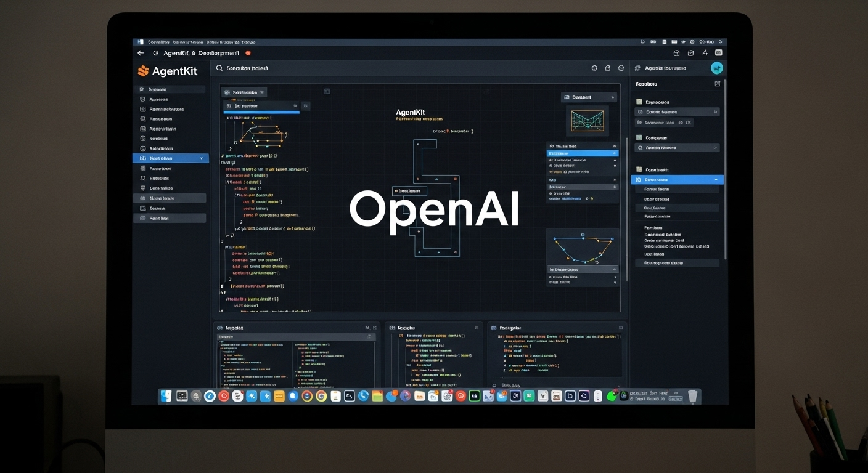Open the Trash in the dock

point(692,397)
